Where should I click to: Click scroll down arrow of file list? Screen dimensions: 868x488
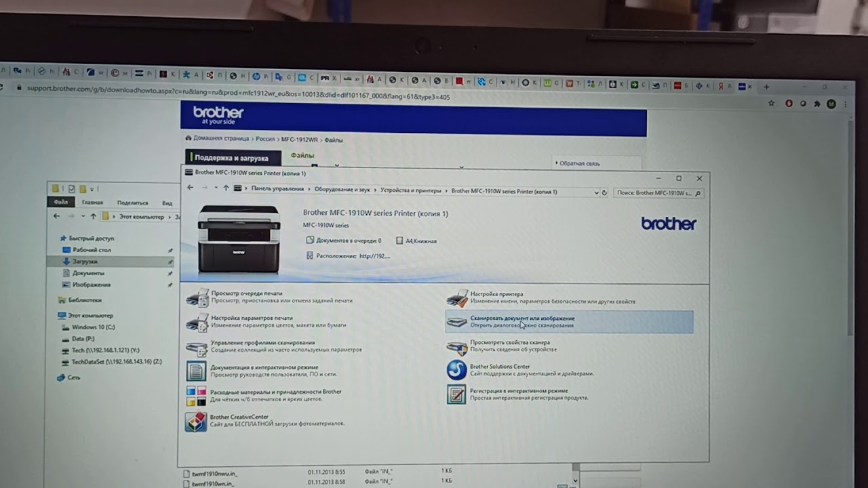(575, 481)
